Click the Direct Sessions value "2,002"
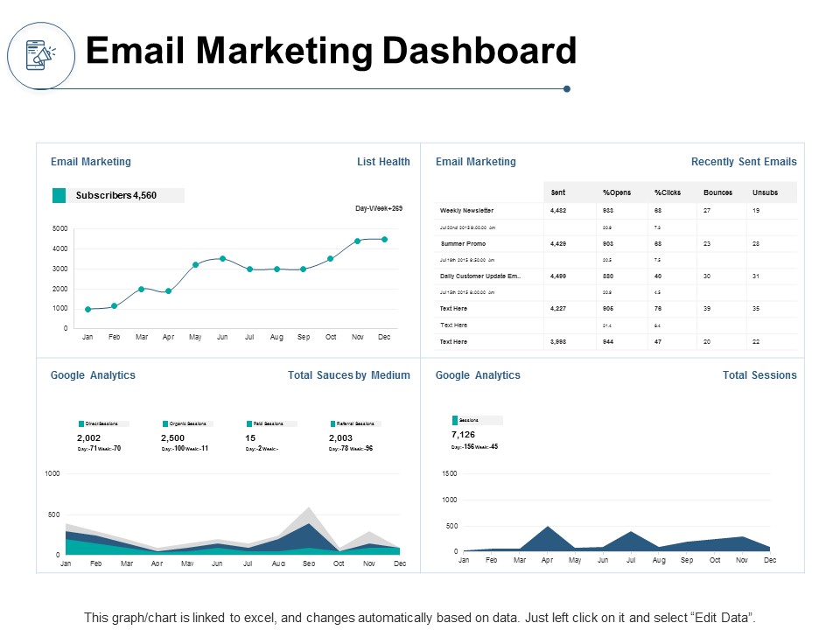840x630 pixels. tap(89, 438)
